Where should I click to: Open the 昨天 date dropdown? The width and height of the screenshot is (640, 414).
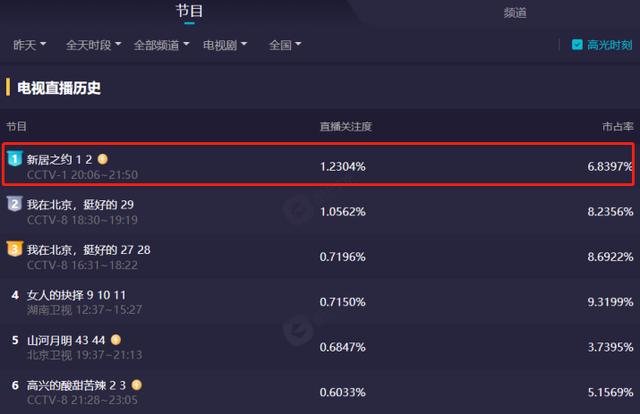pyautogui.click(x=29, y=45)
